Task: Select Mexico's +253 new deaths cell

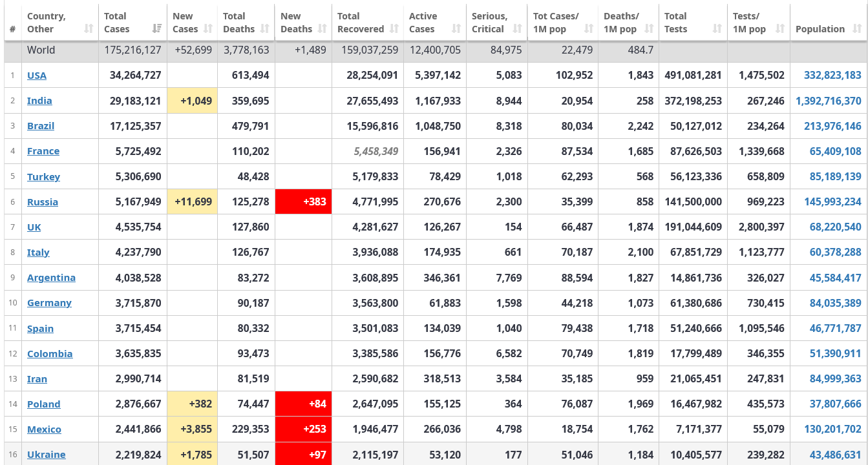Action: pos(303,429)
